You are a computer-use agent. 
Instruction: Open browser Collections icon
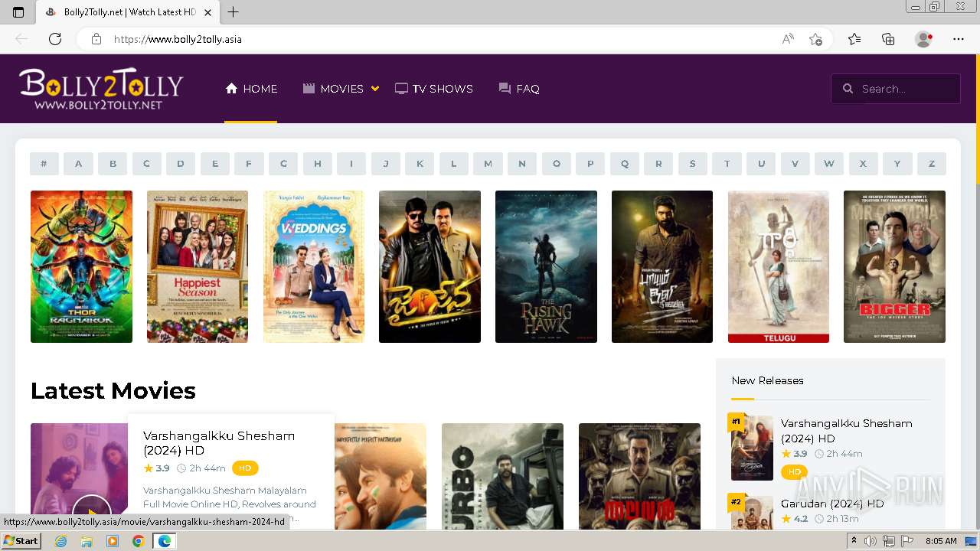[x=888, y=39]
